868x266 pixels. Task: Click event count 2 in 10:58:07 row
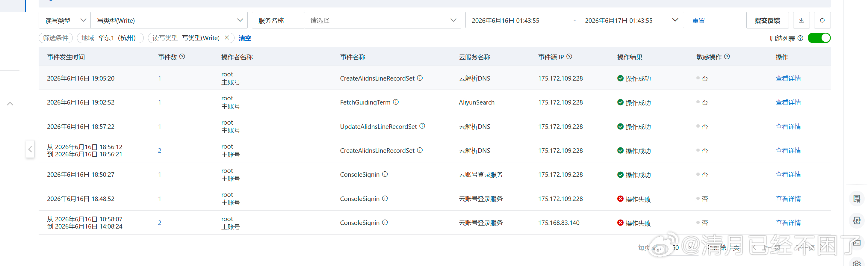pos(159,223)
